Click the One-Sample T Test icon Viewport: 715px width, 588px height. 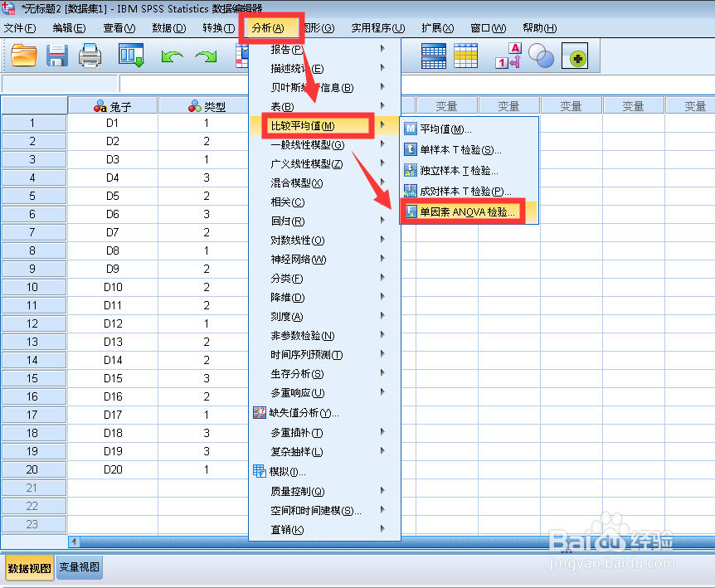411,149
